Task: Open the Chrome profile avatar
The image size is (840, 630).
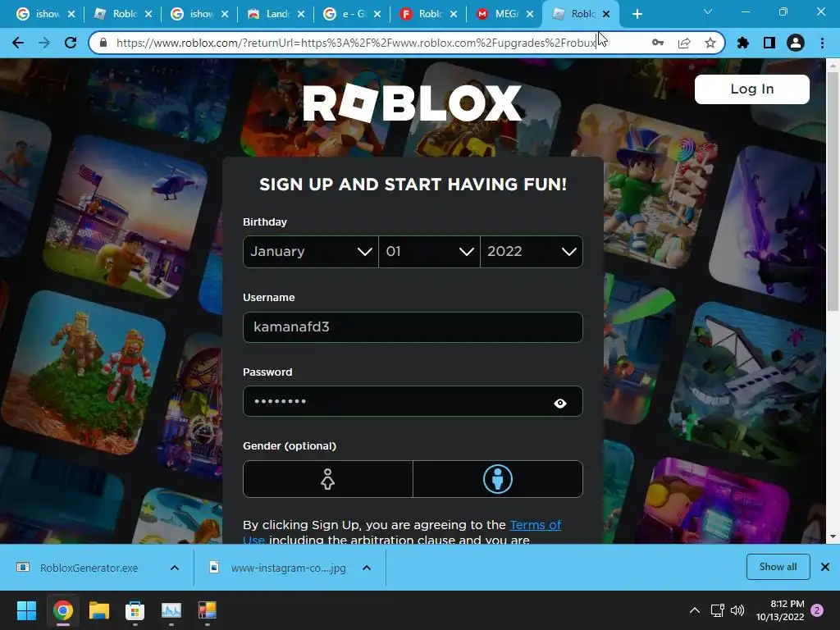Action: [796, 43]
